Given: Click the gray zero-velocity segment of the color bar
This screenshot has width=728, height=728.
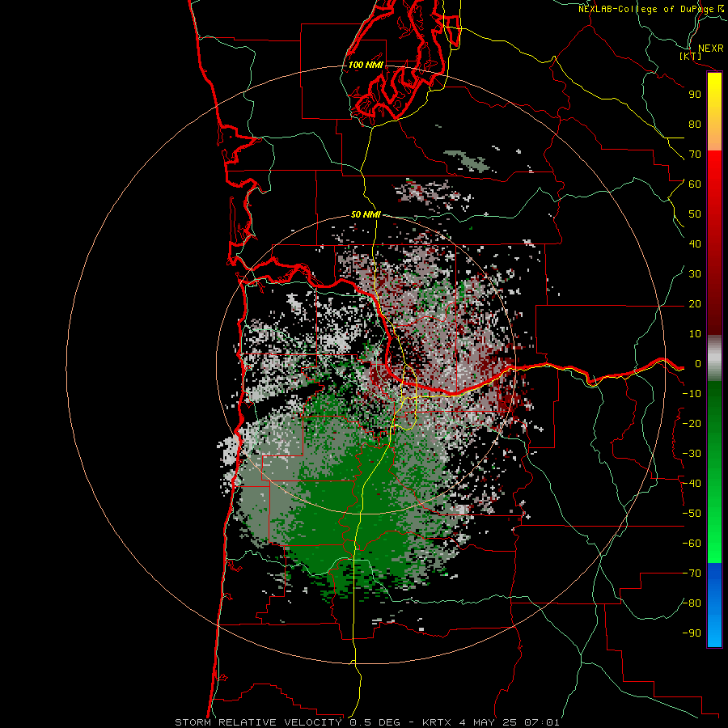Looking at the screenshot, I should tap(714, 358).
